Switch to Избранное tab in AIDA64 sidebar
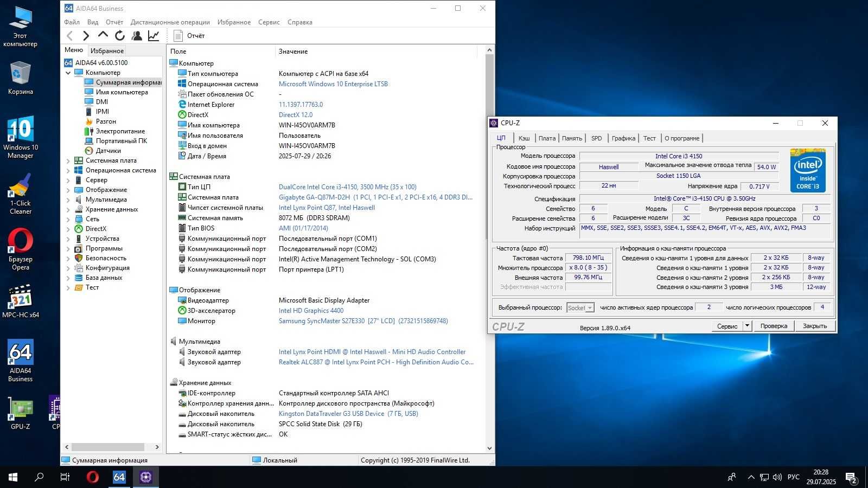868x488 pixels. pos(107,50)
